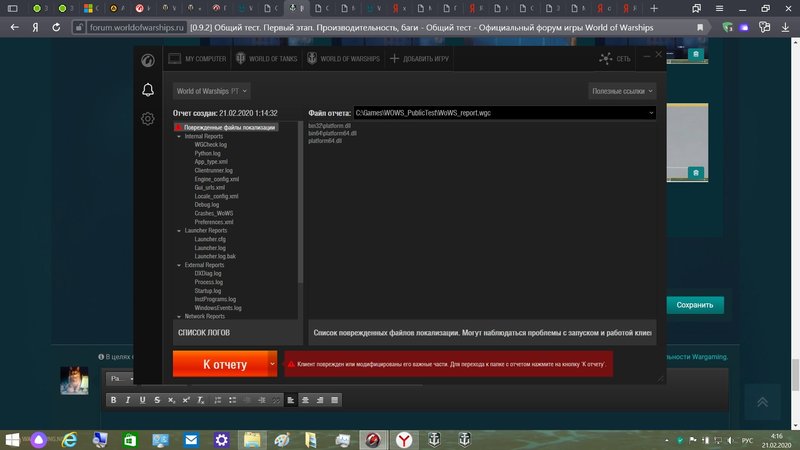Viewport: 800px width, 450px height.
Task: Toggle italic in forum editor
Action: point(128,400)
